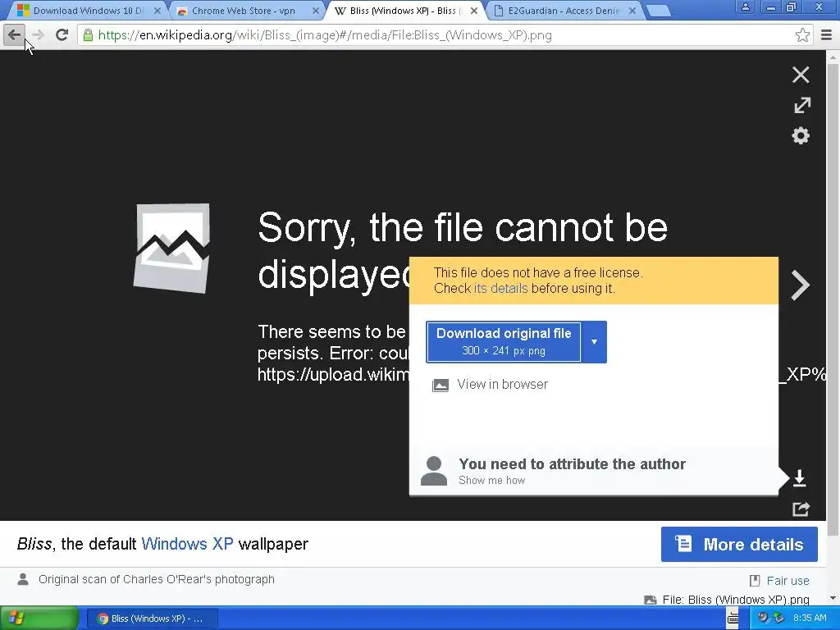Click the download arrow icon in the viewer
This screenshot has width=840, height=630.
point(799,478)
